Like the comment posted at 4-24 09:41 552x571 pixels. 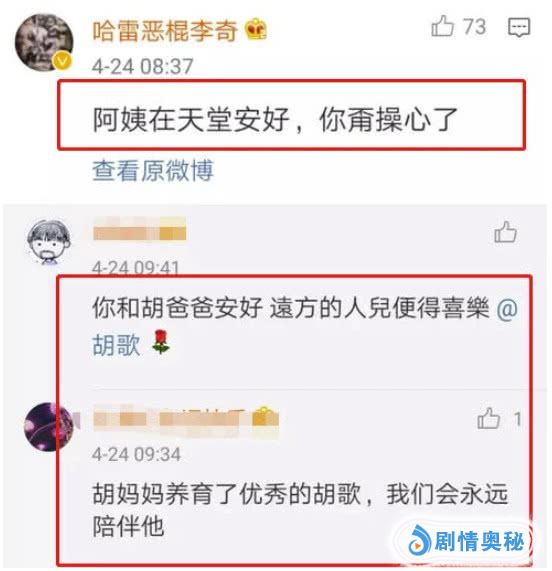505,232
